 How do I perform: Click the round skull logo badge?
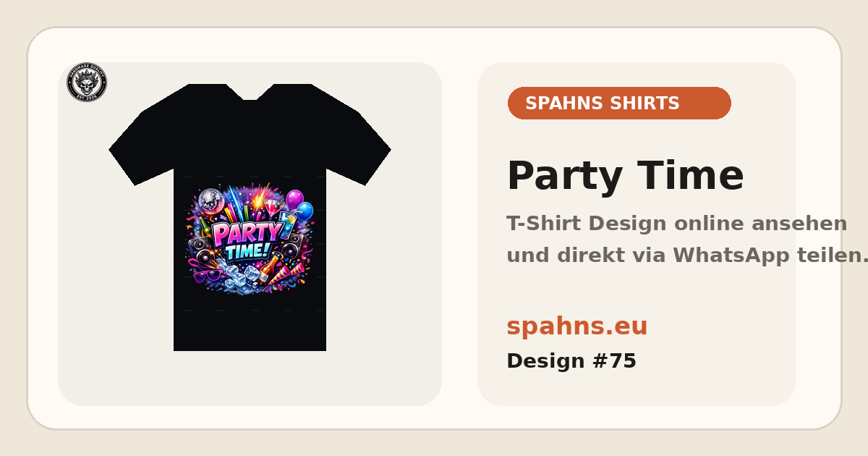click(x=87, y=82)
